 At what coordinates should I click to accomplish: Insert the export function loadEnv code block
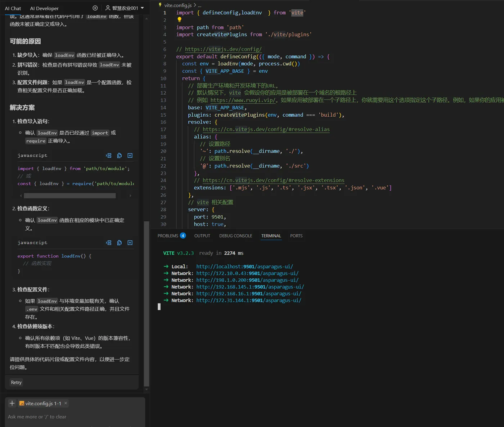(109, 243)
